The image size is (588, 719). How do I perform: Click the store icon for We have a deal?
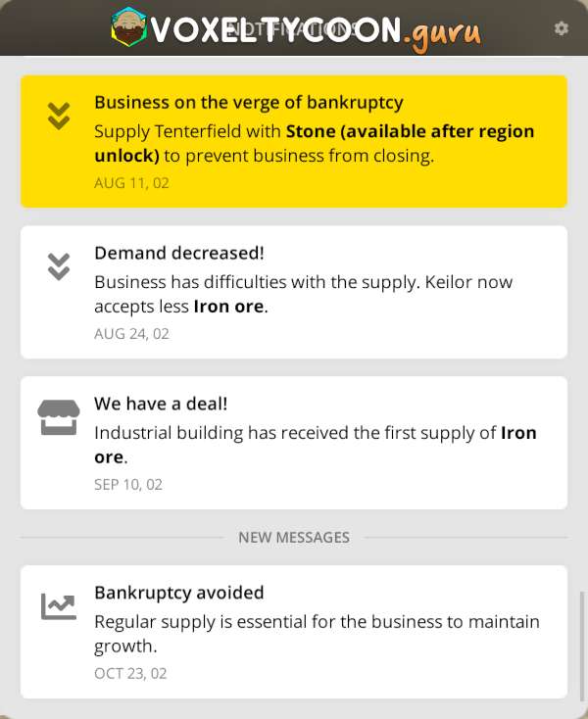[59, 417]
